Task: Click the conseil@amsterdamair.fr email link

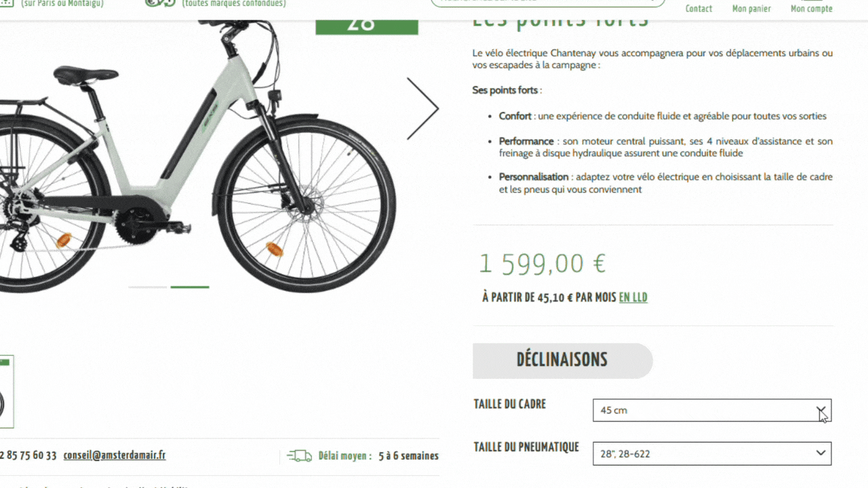Action: point(115,455)
